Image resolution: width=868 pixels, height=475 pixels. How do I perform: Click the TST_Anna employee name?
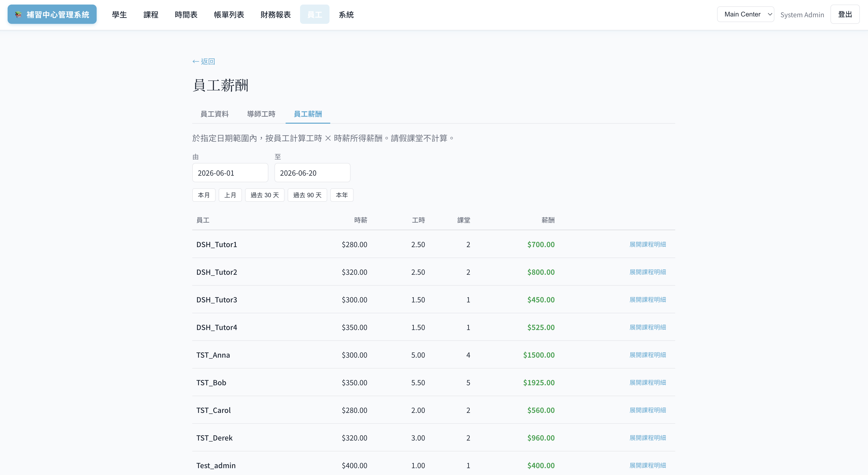coord(213,355)
